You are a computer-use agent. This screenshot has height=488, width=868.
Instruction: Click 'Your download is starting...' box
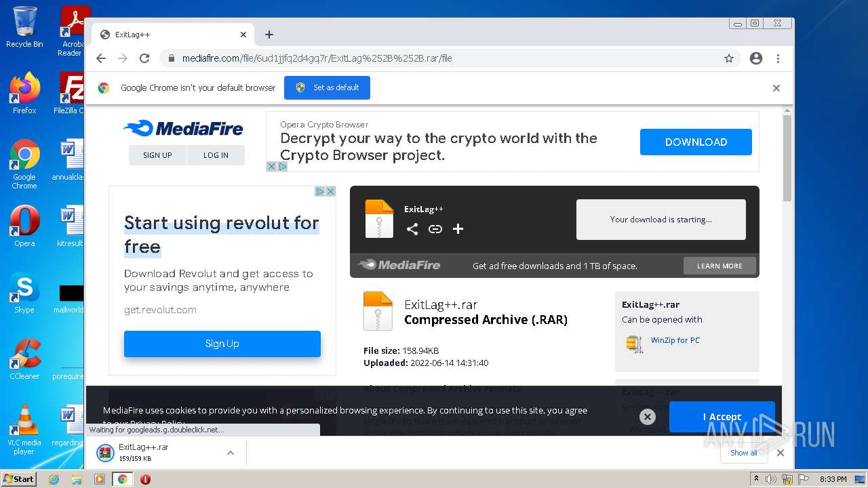click(x=661, y=220)
